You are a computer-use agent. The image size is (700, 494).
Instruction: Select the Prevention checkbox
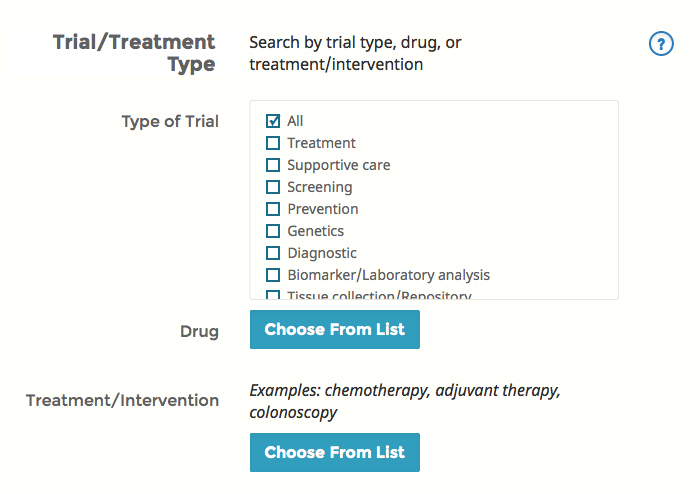[x=273, y=209]
